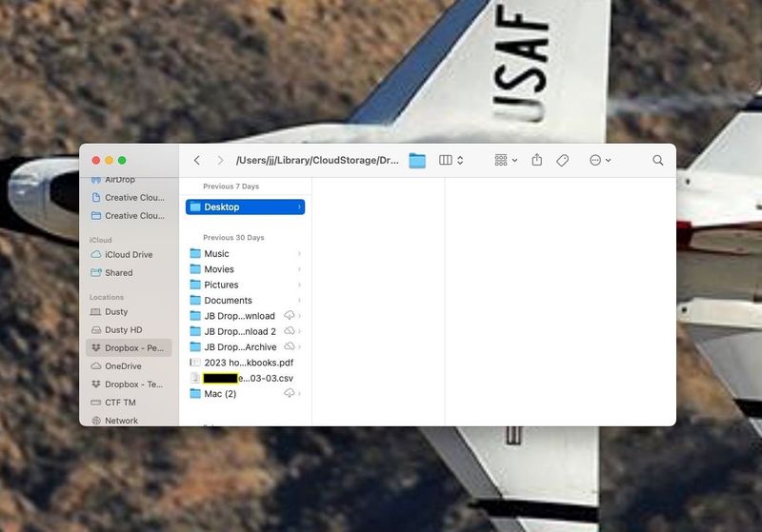Select Dropbox - Pe... in sidebar
The width and height of the screenshot is (762, 532).
[129, 348]
